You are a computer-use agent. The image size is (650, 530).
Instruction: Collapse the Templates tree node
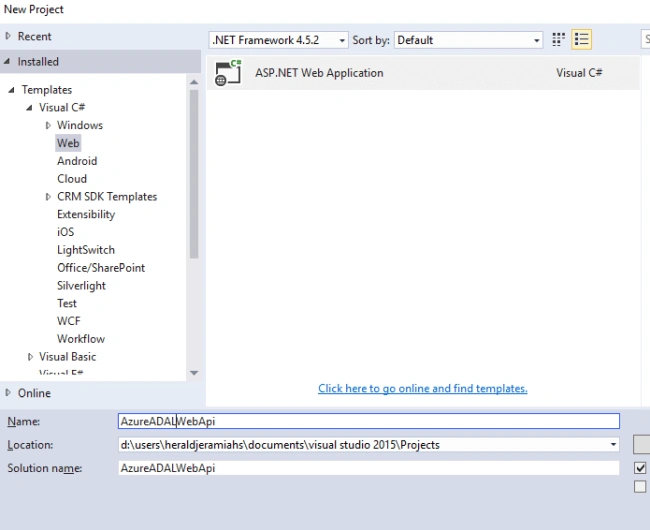pos(12,90)
